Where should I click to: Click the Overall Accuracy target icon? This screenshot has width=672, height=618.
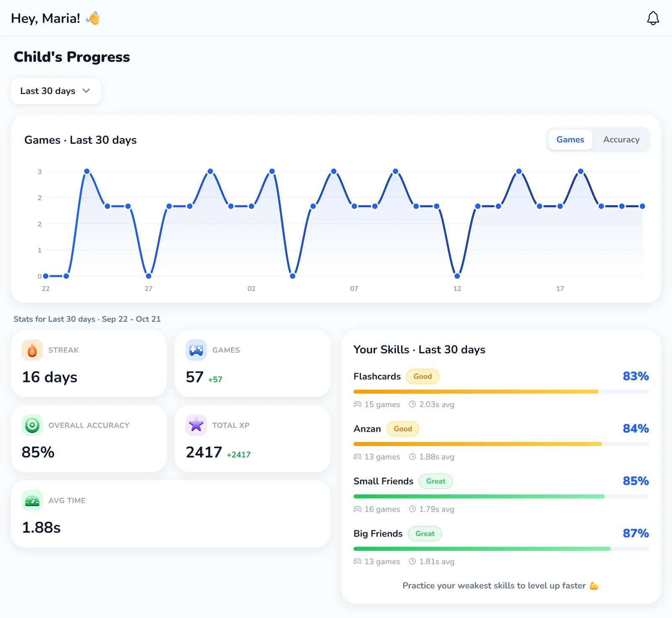click(x=32, y=425)
